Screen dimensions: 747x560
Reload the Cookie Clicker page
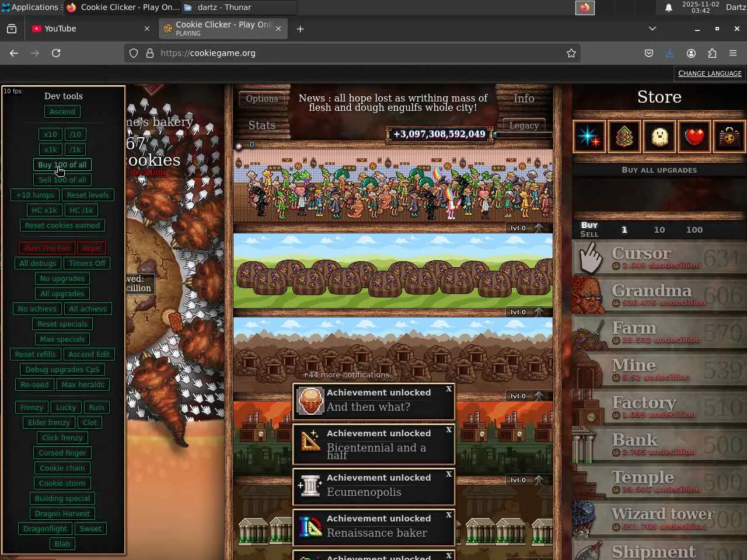(56, 53)
